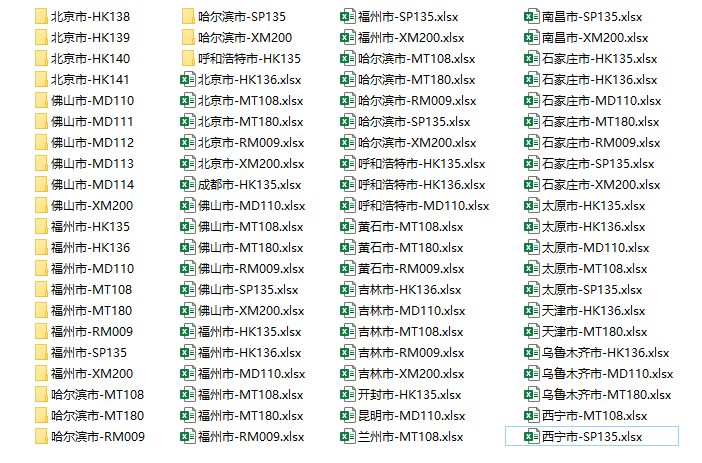Select folder icon of 佛山市-MD110
Viewport: 702px width, 463px height.
pyautogui.click(x=41, y=101)
